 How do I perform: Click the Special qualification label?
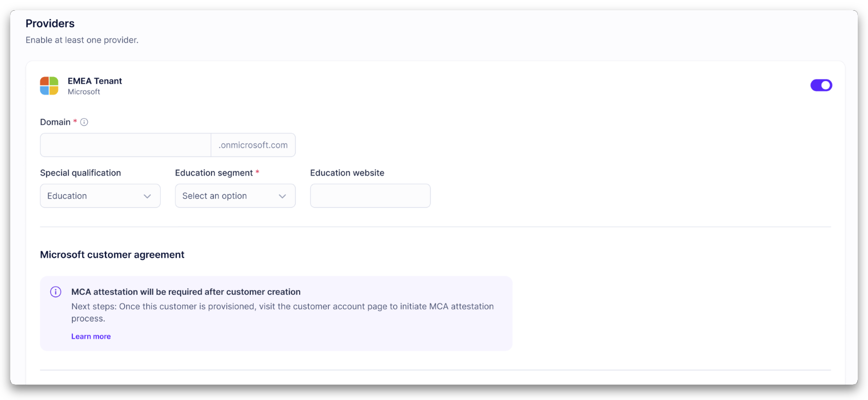tap(81, 173)
